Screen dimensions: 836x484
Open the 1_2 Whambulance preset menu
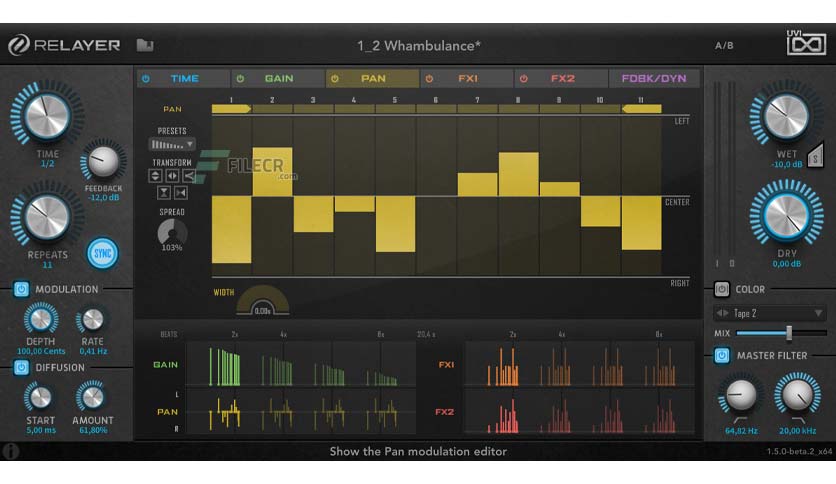point(419,46)
